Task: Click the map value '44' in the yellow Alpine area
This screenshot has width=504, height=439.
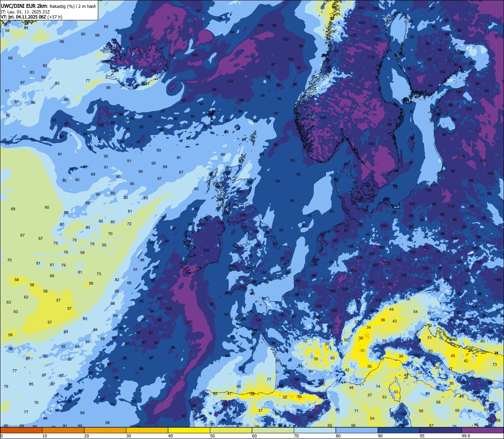Action: click(x=391, y=309)
